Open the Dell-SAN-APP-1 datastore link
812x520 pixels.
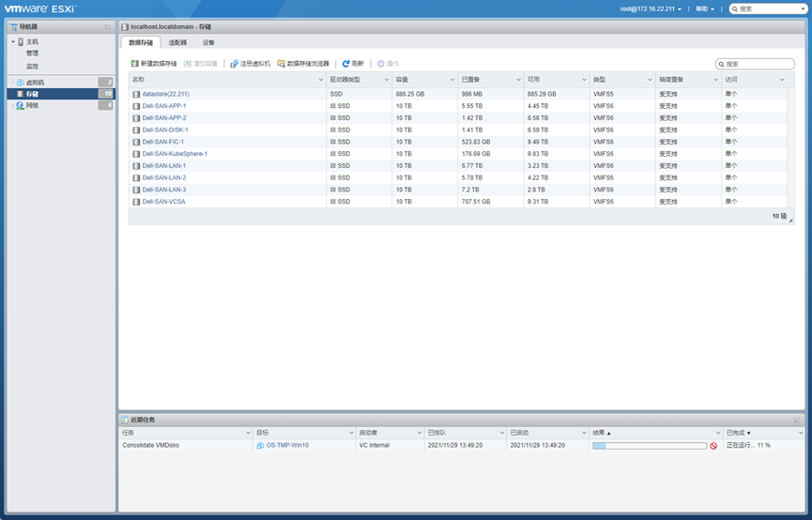click(164, 106)
